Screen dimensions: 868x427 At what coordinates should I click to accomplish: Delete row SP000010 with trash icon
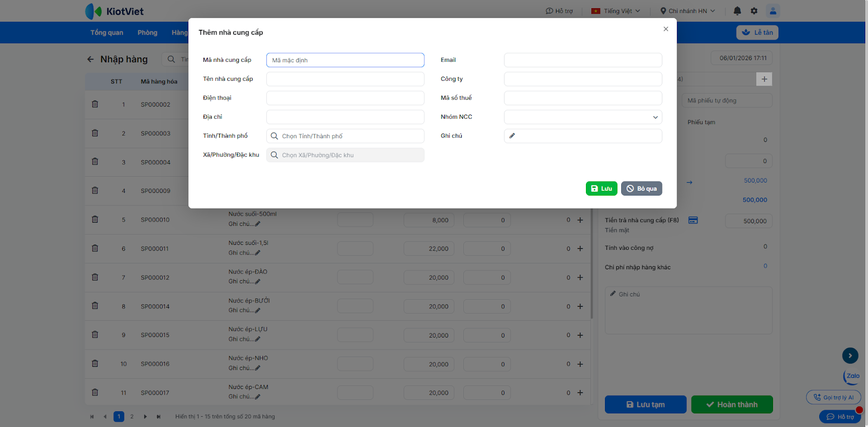pos(95,219)
